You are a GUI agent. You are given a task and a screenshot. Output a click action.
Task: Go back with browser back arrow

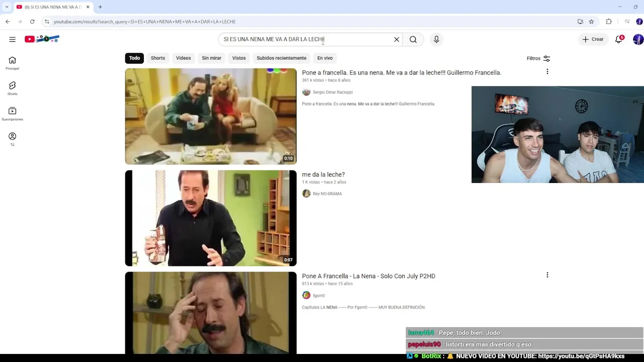pos(8,22)
